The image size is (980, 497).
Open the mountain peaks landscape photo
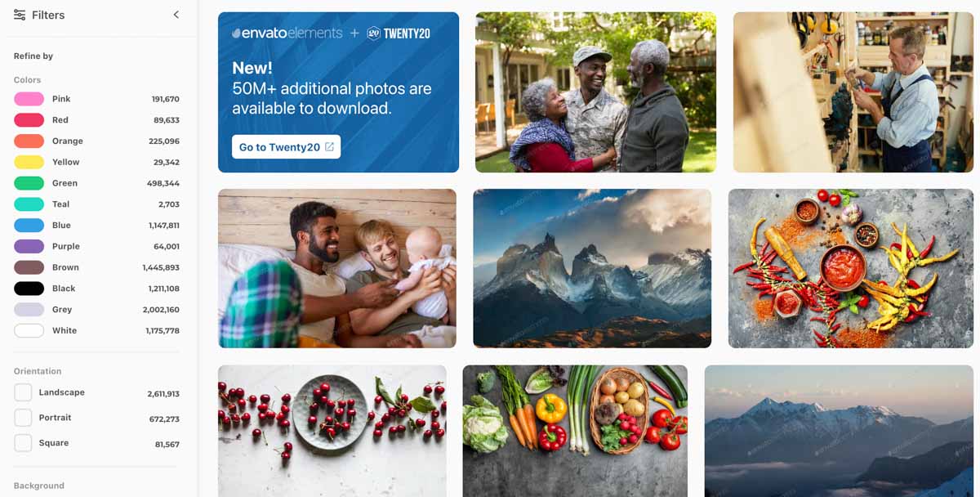point(592,268)
